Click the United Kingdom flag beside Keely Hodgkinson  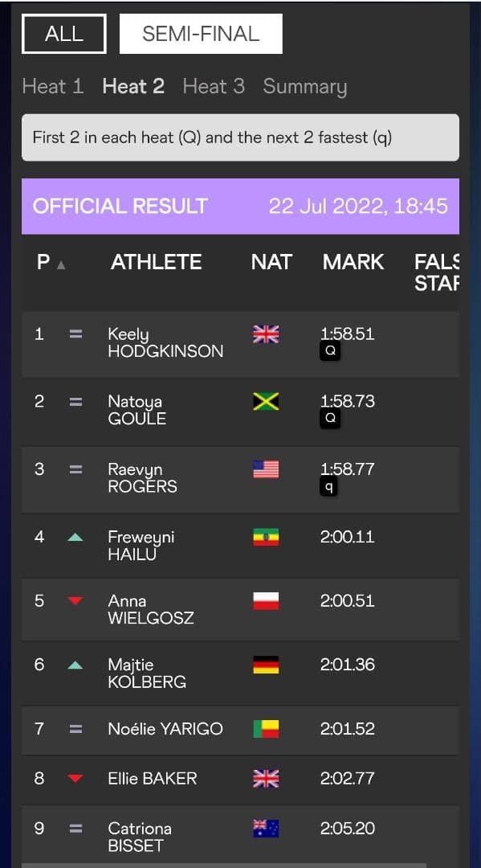[266, 334]
